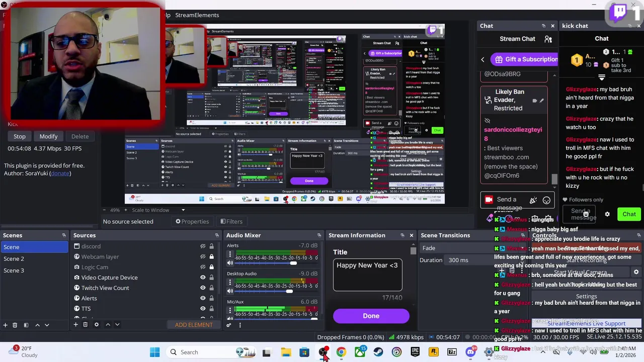Open Audio Mixer advanced properties gears icon
Image resolution: width=644 pixels, height=362 pixels.
[x=229, y=325]
